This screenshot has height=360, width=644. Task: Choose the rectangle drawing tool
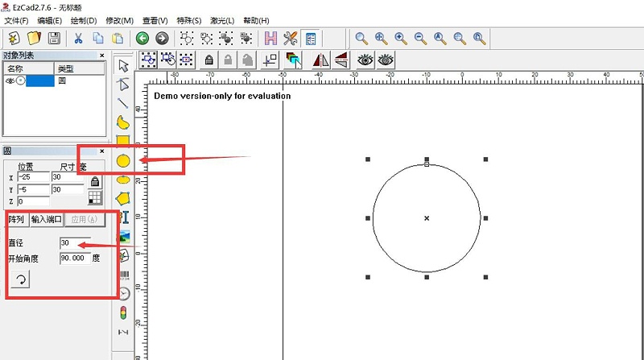123,142
